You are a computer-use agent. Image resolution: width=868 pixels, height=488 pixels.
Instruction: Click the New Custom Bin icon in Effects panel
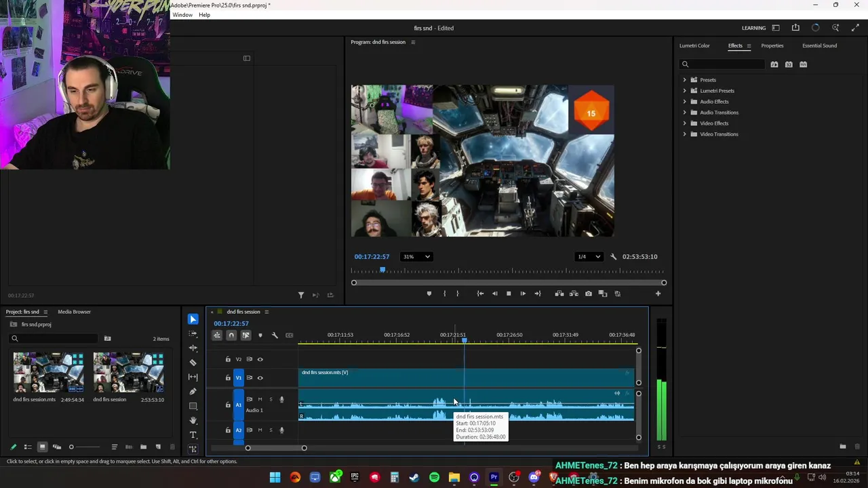(843, 447)
